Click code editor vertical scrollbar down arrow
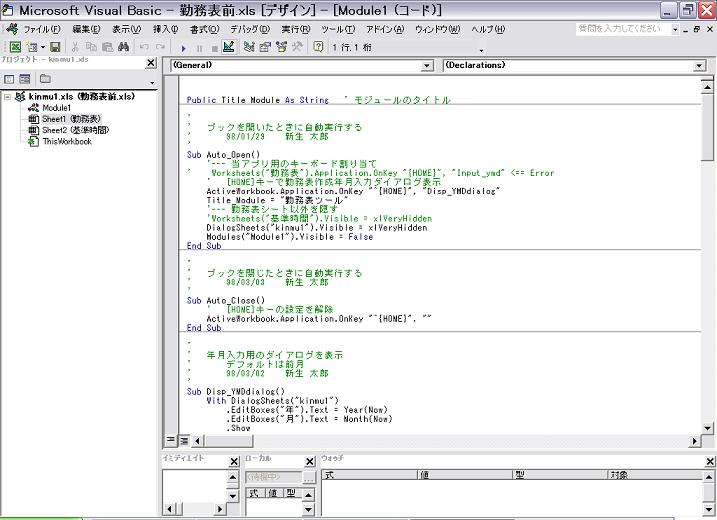717x520 pixels. pyautogui.click(x=707, y=429)
